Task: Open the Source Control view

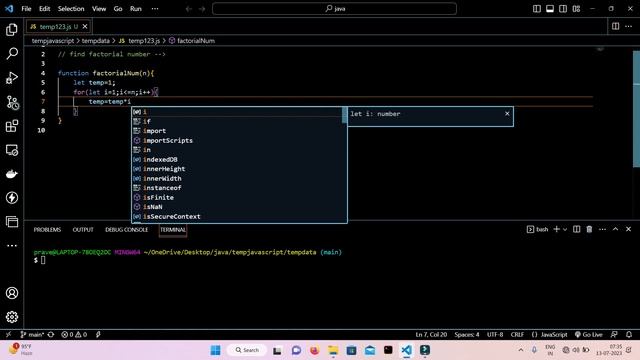Action: tap(12, 102)
